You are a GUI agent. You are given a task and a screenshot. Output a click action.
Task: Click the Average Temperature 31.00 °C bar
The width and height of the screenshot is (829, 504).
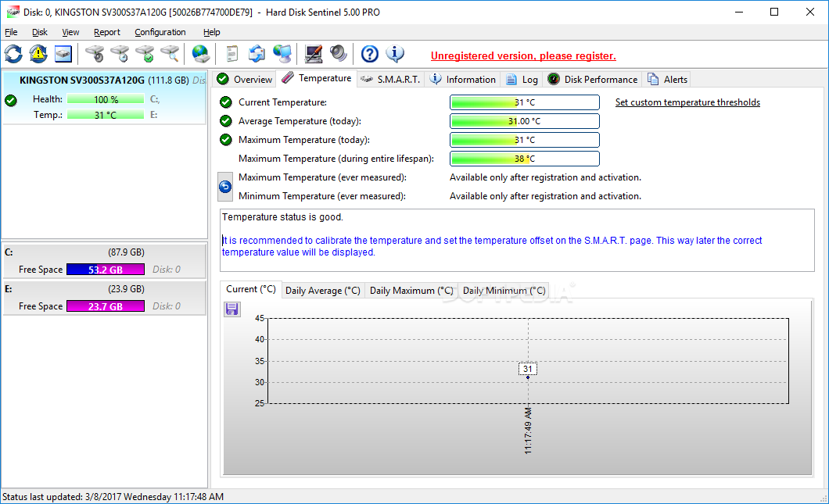[525, 121]
